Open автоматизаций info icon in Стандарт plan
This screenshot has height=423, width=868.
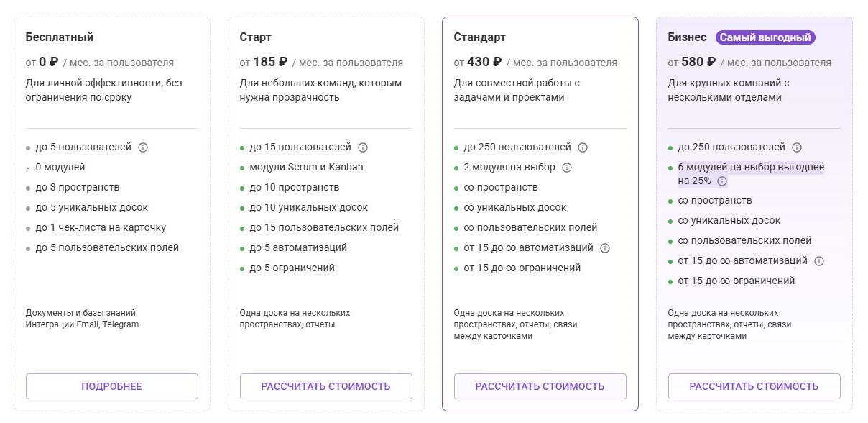605,248
